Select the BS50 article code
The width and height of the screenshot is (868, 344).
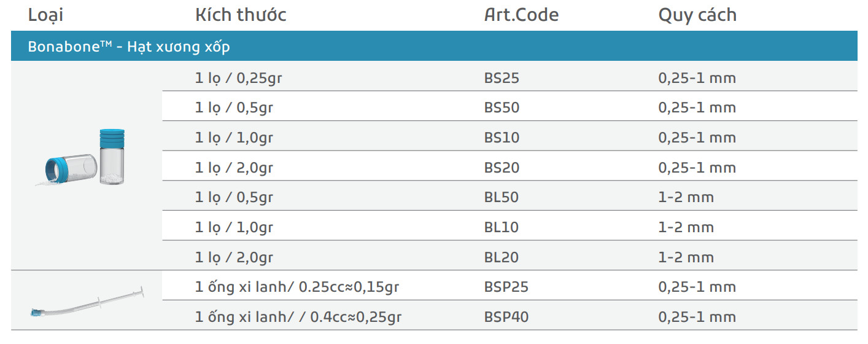tap(502, 107)
